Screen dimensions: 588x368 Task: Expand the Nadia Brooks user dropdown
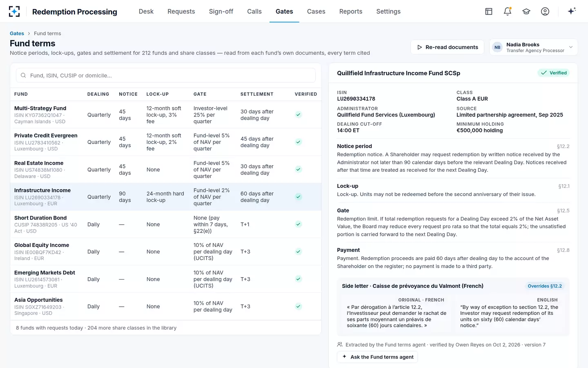click(533, 47)
